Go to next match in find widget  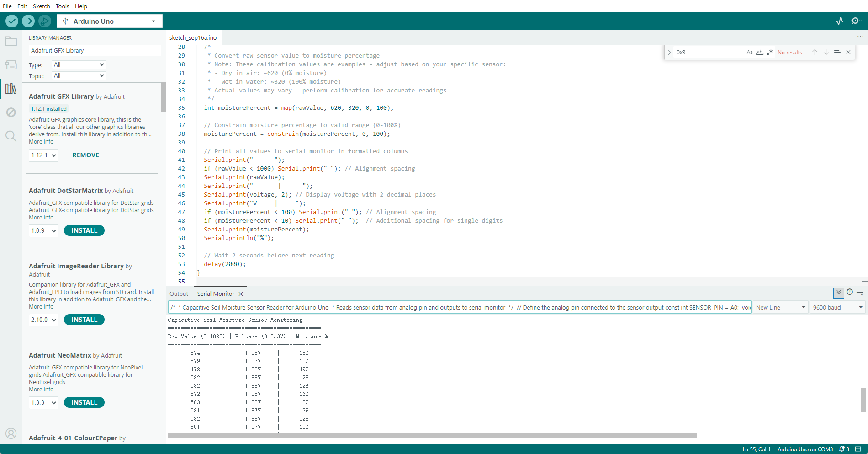point(826,52)
